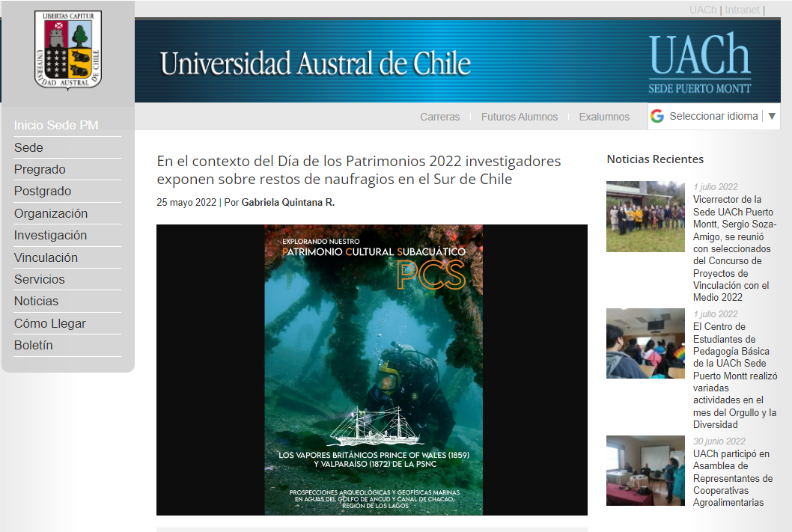Viewport: 792px width, 532px height.
Task: Open the Seleccionar idioma selector
Action: [x=713, y=116]
